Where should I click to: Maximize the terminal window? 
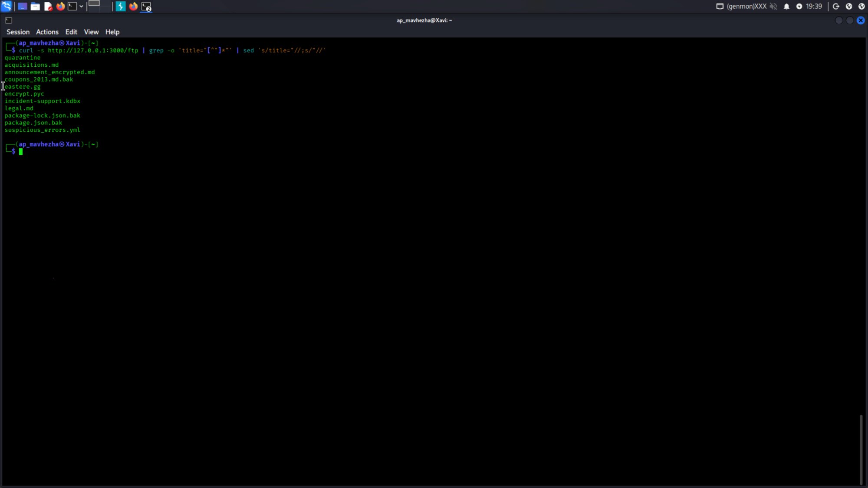pos(850,20)
